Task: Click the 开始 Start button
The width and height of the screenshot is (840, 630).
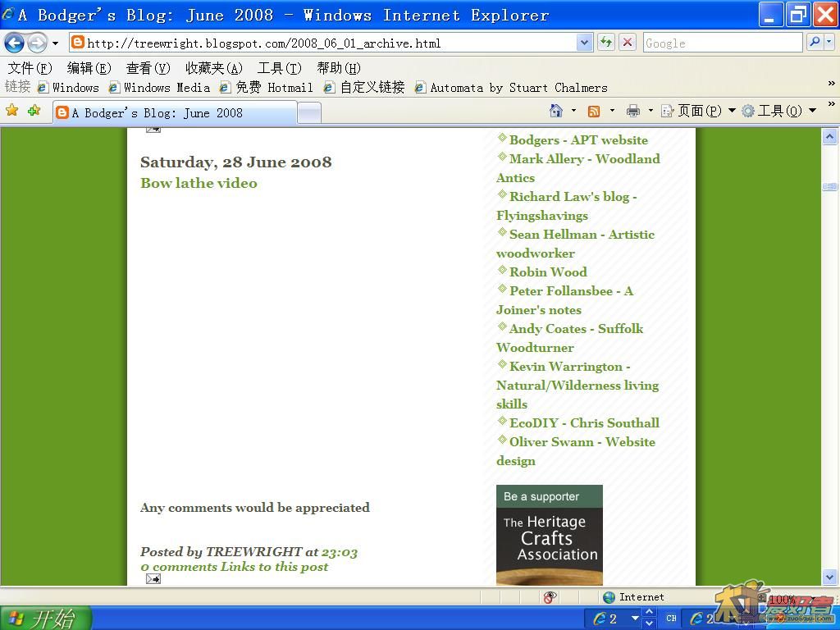Action: pos(45,618)
